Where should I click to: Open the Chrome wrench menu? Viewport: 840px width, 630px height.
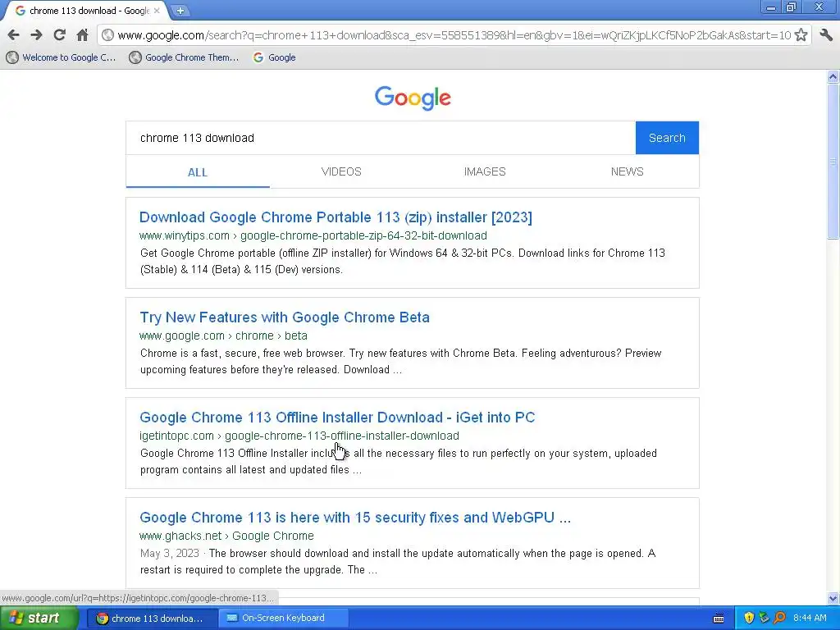pyautogui.click(x=826, y=35)
